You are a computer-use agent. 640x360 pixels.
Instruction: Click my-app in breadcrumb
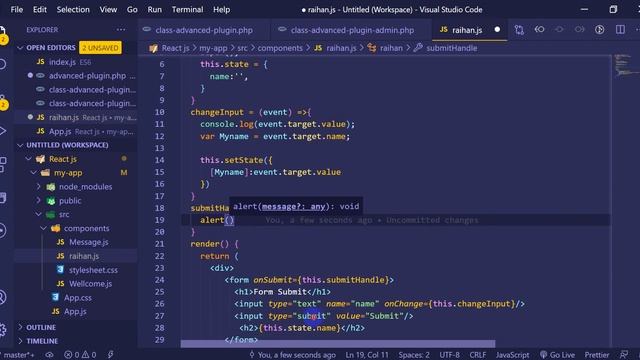tap(213, 48)
